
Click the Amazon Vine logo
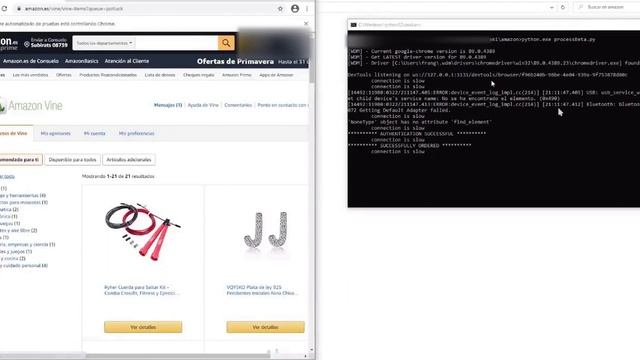pos(31,106)
